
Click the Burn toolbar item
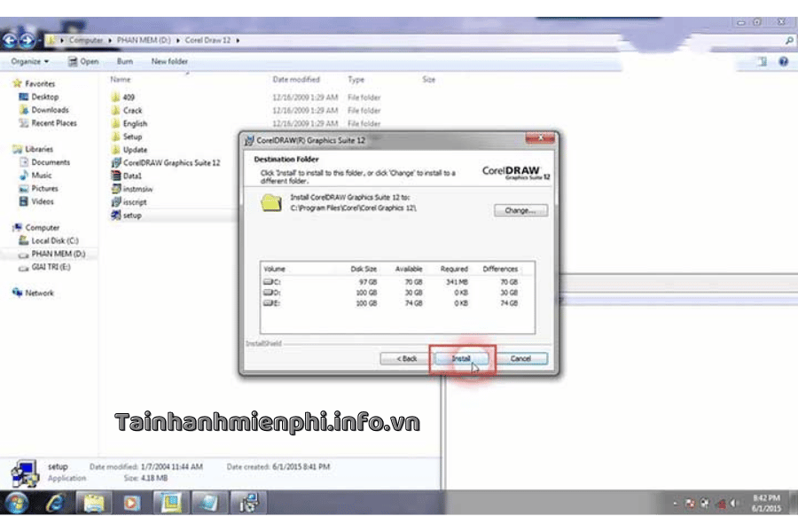[x=125, y=61]
